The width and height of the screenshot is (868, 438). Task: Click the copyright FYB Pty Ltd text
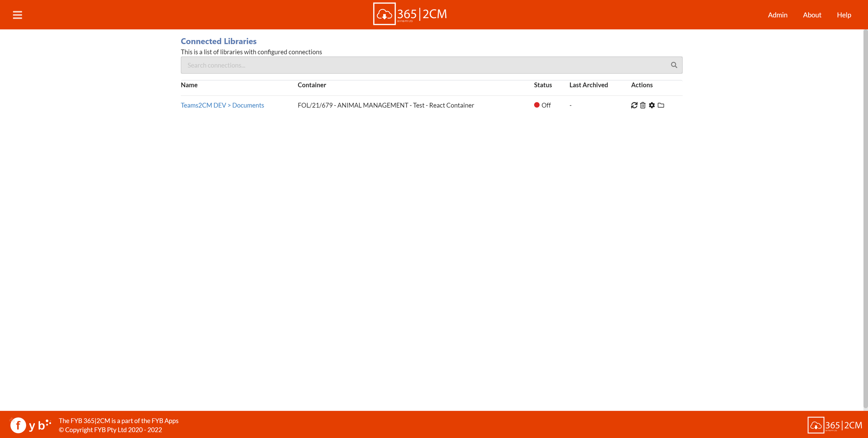point(110,430)
